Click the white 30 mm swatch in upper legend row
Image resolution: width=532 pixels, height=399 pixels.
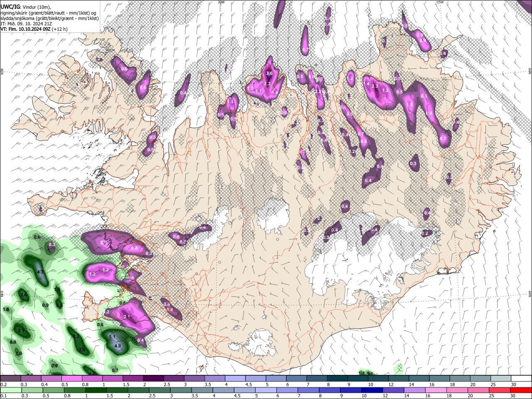521,378
